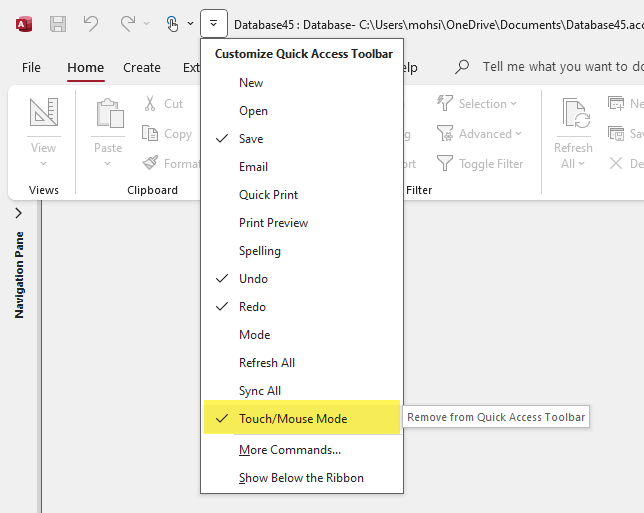The height and width of the screenshot is (513, 644).
Task: Click the Redo arrow icon in title bar
Action: pos(127,23)
